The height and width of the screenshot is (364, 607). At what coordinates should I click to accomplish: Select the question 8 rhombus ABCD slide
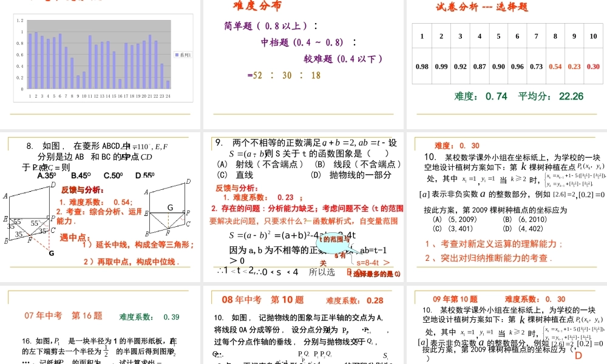[x=100, y=206]
